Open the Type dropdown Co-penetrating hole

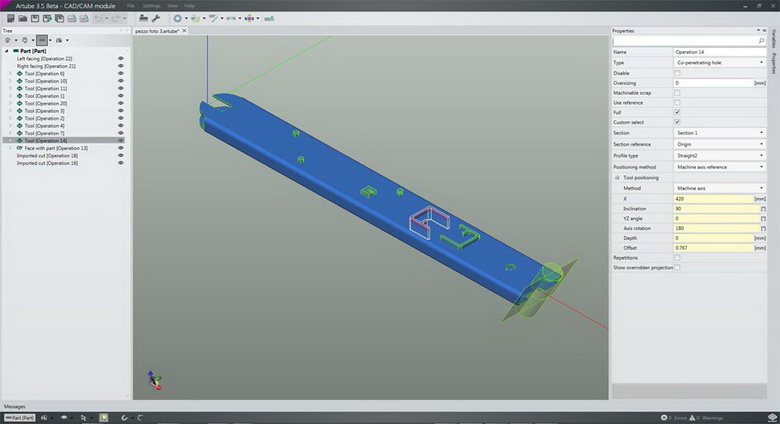pyautogui.click(x=720, y=63)
